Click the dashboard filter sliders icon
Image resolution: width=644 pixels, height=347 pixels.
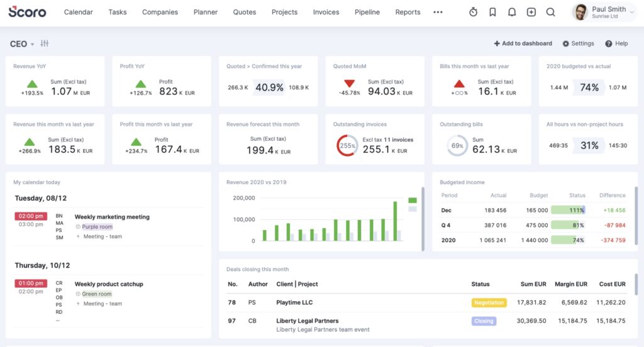click(x=45, y=43)
